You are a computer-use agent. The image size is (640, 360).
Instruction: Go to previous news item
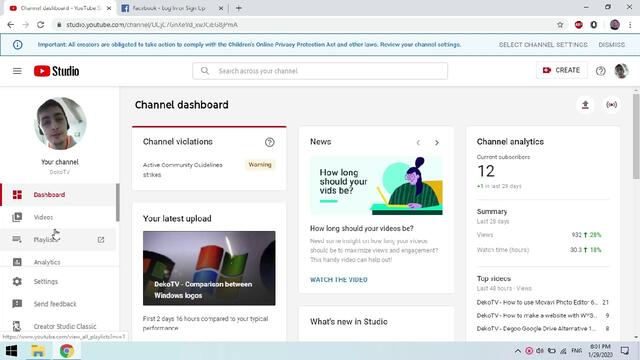(x=418, y=142)
